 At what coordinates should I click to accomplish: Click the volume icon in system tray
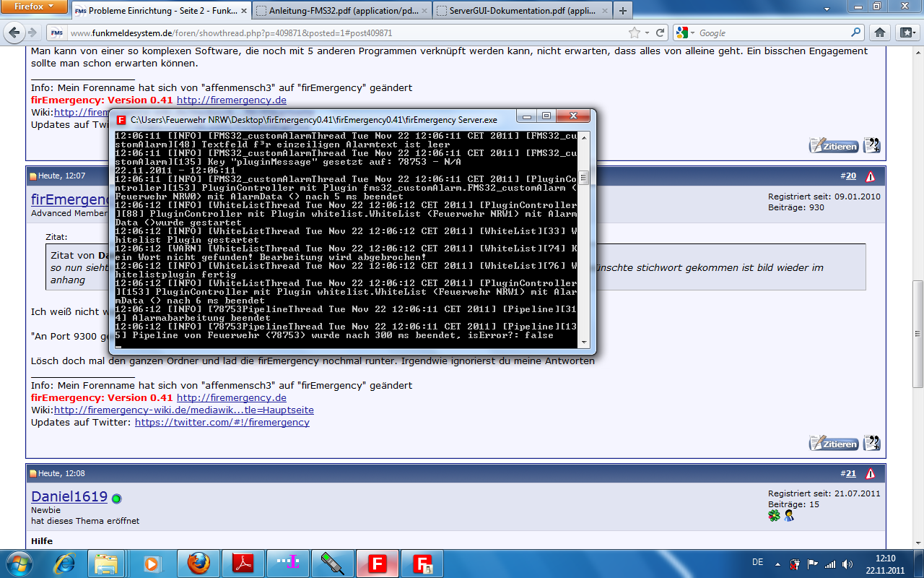click(x=848, y=564)
